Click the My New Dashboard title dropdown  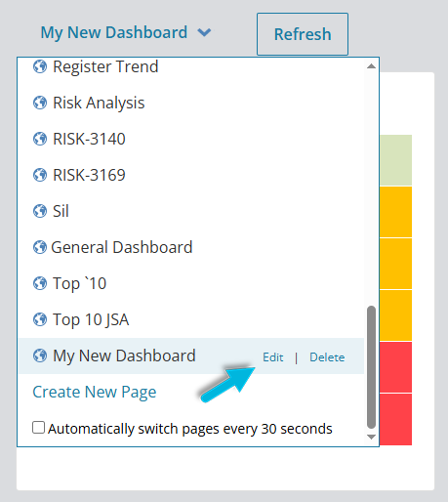pyautogui.click(x=126, y=32)
